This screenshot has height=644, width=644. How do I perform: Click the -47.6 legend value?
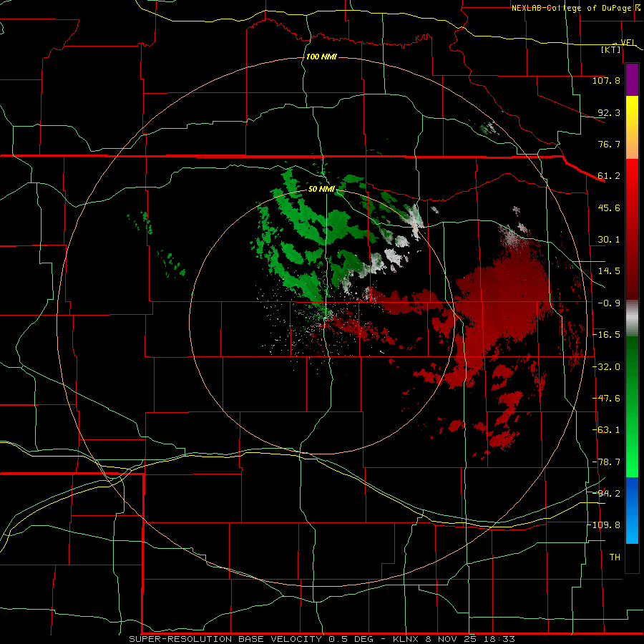pos(606,399)
